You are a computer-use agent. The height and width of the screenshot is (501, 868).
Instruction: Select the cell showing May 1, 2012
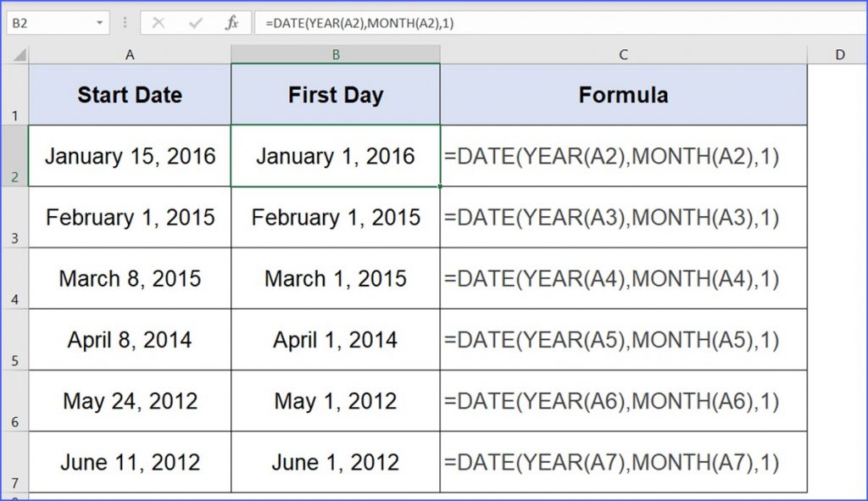[336, 401]
